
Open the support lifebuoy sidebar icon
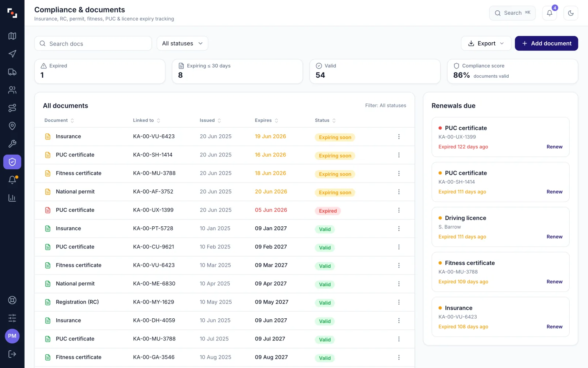12,300
